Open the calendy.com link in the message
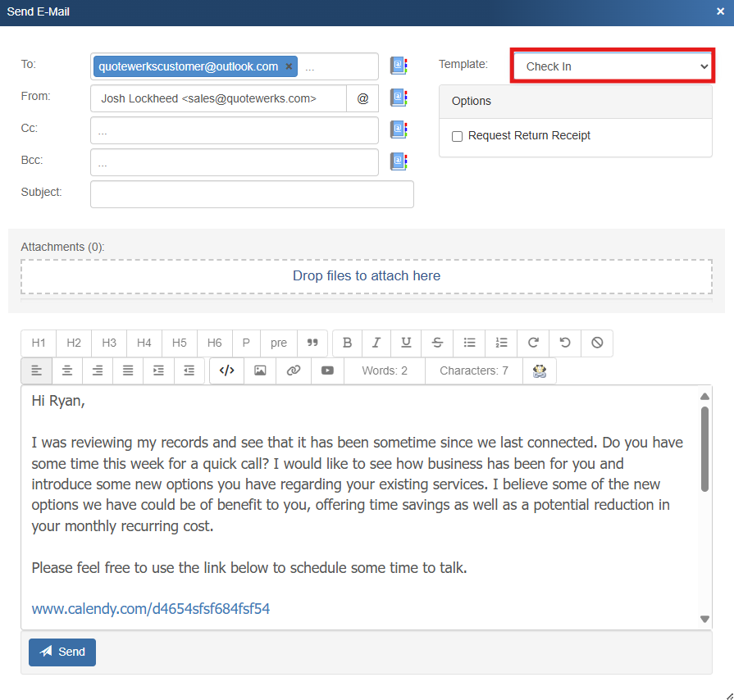 tap(151, 608)
